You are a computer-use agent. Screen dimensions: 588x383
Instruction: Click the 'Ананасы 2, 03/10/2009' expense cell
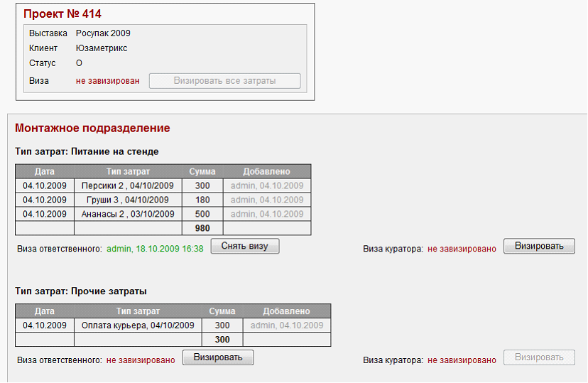coord(128,214)
